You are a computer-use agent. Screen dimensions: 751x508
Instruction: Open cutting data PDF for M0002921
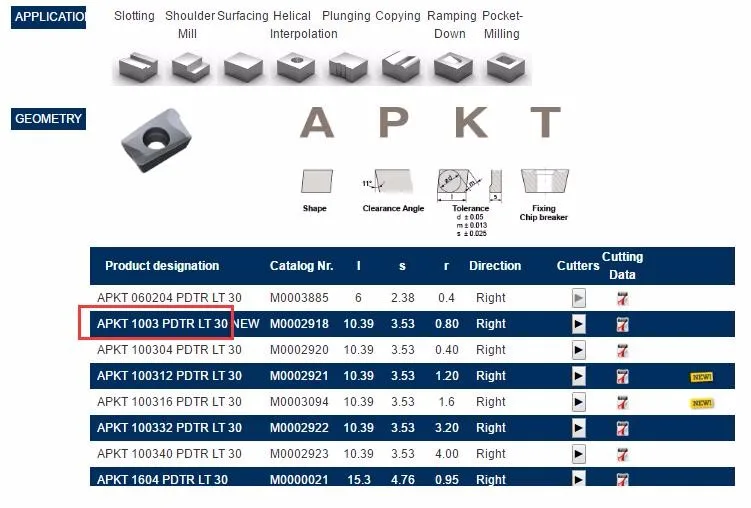[622, 376]
